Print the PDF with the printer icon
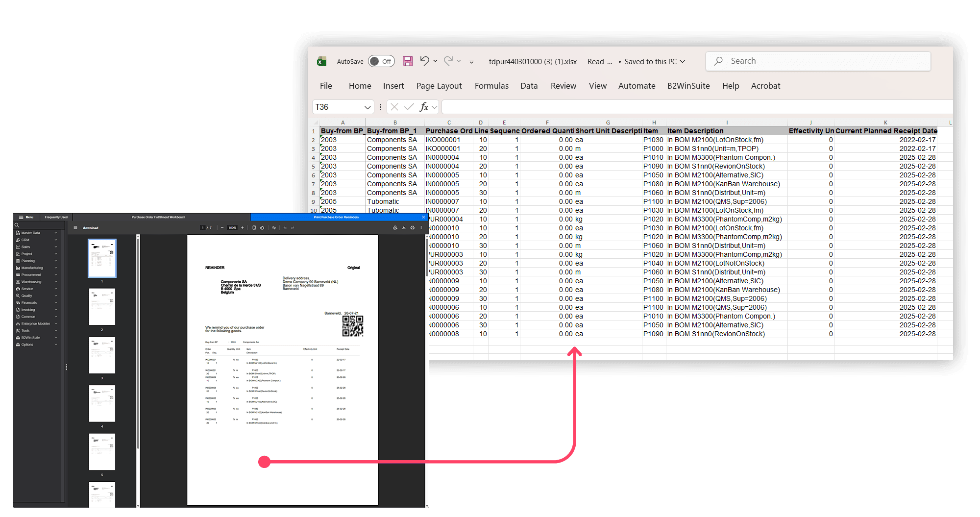Image resolution: width=980 pixels, height=517 pixels. 413,228
